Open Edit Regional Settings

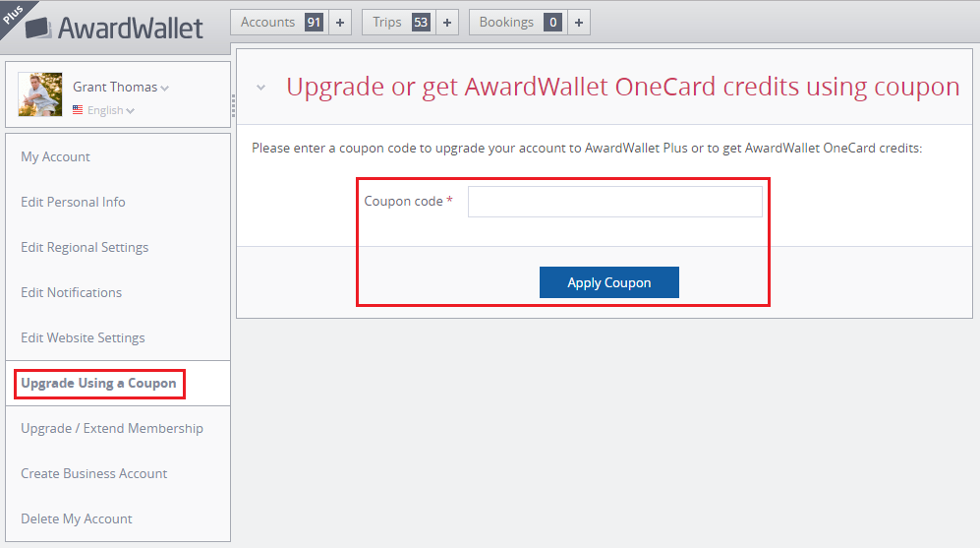pos(85,247)
